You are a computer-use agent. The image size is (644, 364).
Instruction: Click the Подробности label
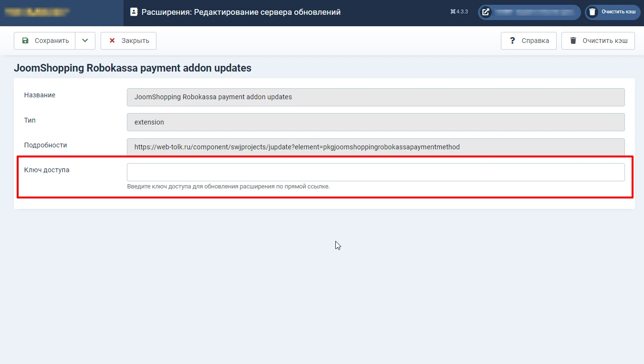tap(46, 145)
